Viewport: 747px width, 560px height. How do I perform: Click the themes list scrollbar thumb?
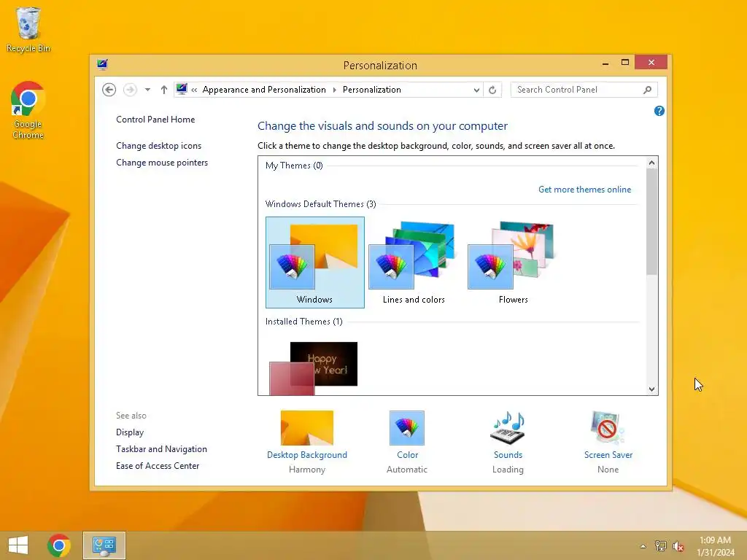tap(651, 222)
